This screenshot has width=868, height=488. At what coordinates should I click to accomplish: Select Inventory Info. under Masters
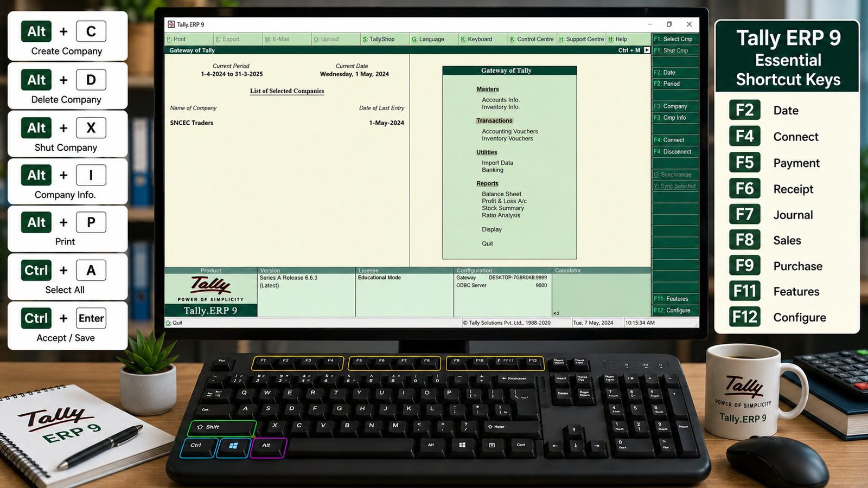pyautogui.click(x=501, y=107)
